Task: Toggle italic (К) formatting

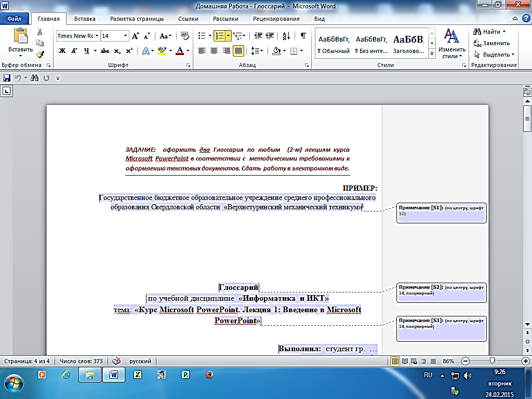Action: (x=74, y=51)
